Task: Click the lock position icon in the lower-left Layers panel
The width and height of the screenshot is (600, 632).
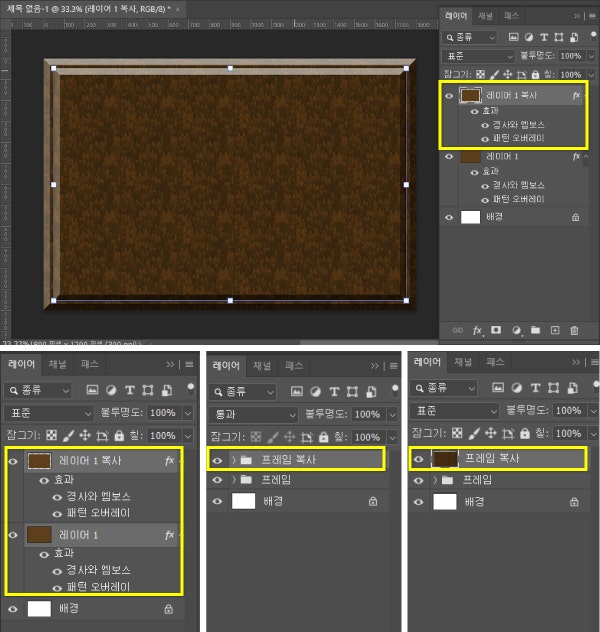Action: tap(85, 435)
